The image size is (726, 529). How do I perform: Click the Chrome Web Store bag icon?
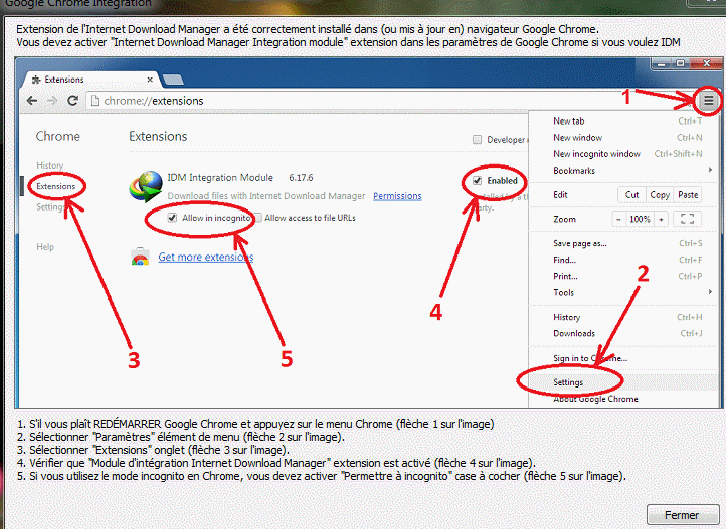click(140, 256)
